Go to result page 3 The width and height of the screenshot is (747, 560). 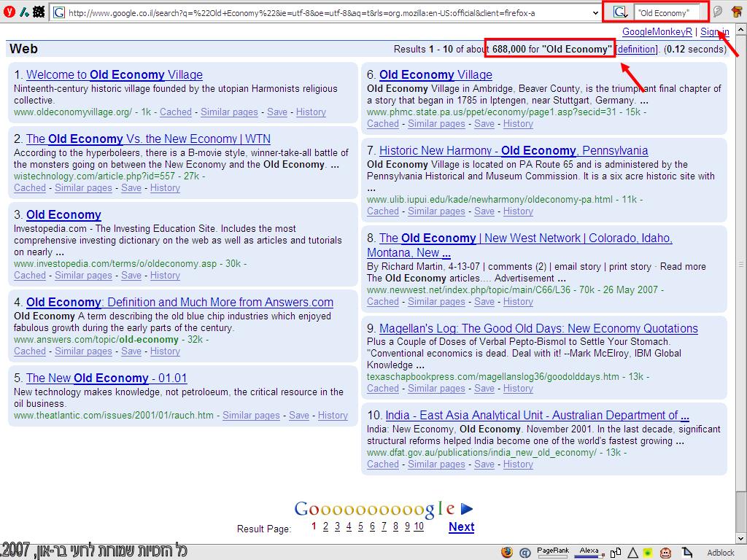(337, 526)
